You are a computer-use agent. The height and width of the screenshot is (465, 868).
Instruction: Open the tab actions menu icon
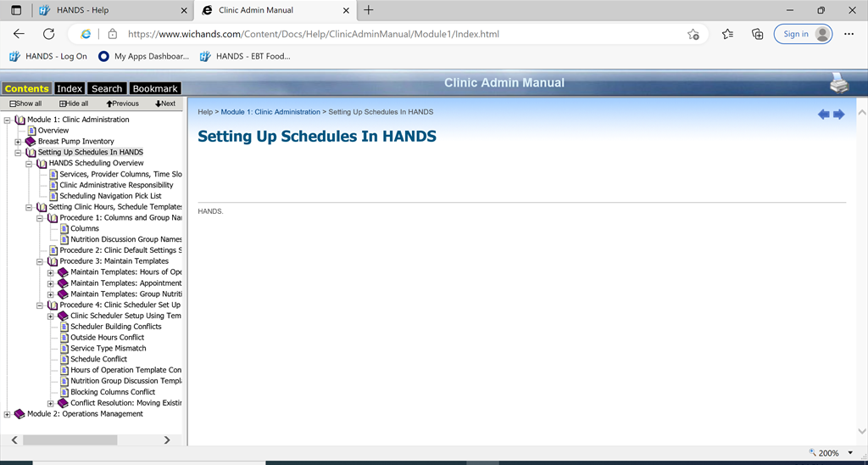coord(16,10)
